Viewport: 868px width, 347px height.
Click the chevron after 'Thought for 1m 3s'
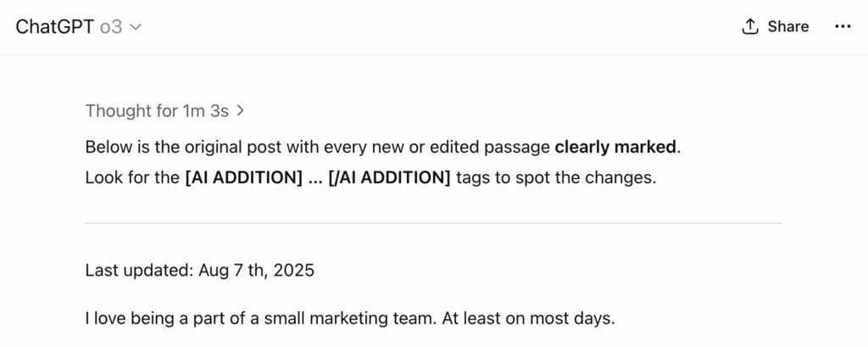[240, 111]
